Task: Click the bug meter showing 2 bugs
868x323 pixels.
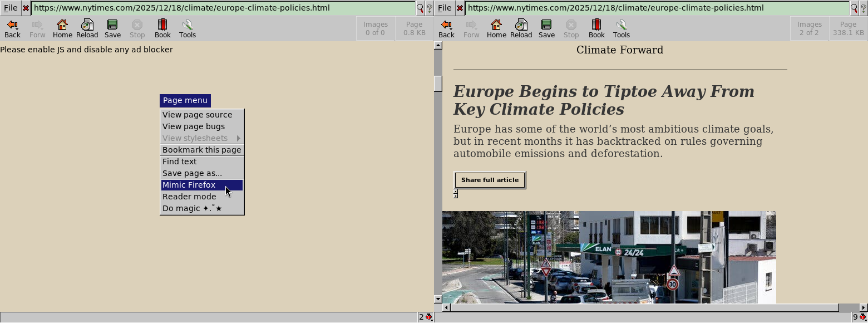Action: tap(426, 317)
